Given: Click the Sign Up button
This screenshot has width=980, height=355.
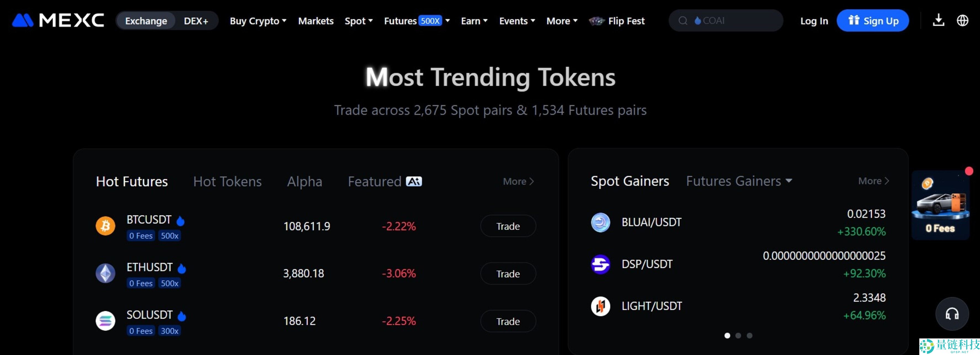Looking at the screenshot, I should tap(873, 20).
